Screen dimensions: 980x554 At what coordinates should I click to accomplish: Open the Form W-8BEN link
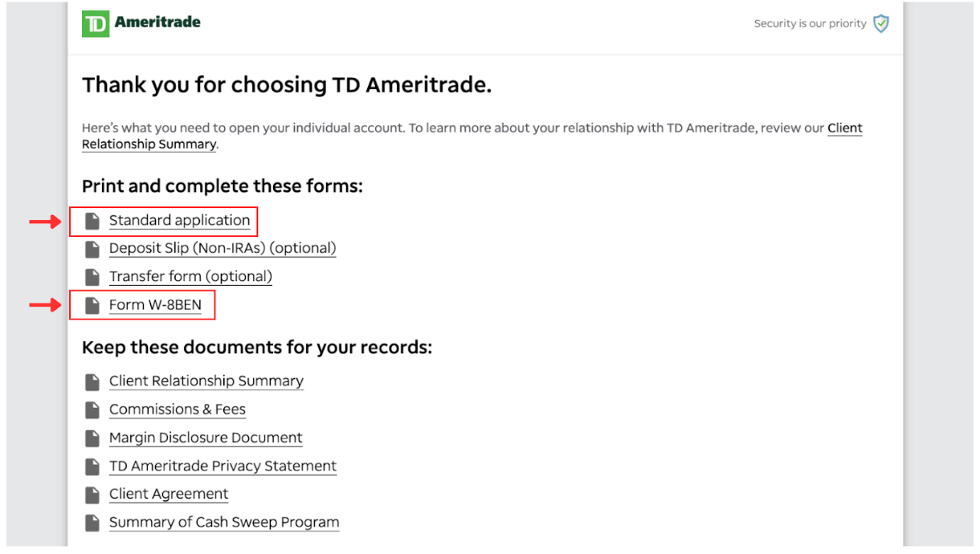pos(155,305)
